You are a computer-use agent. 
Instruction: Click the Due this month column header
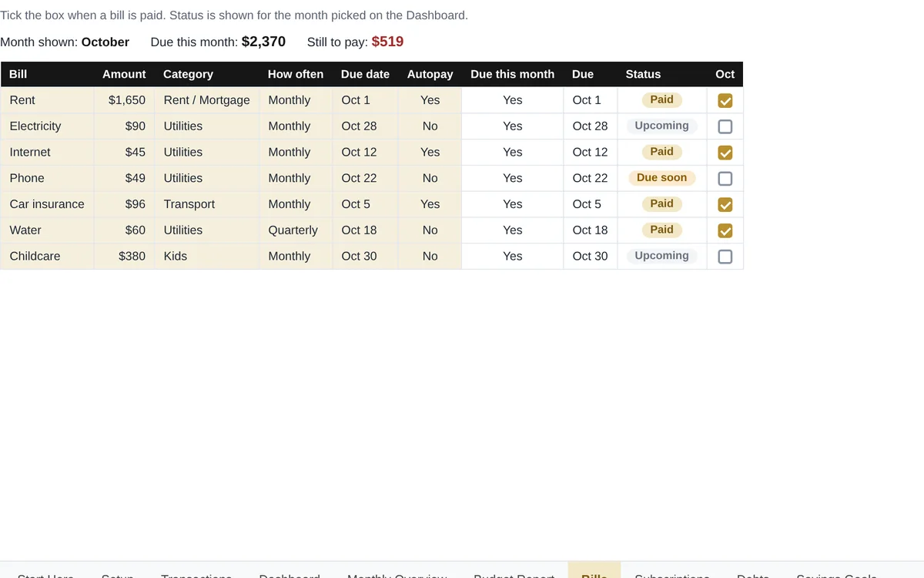tap(513, 74)
